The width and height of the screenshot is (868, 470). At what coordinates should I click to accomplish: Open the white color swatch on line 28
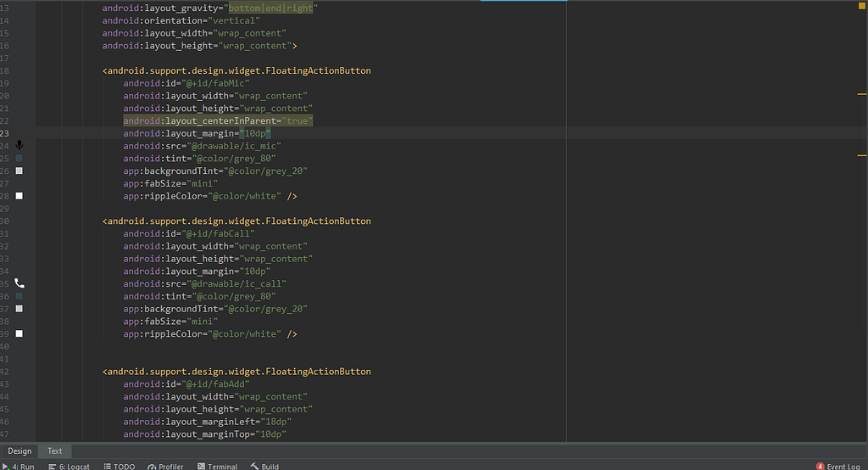[19, 196]
